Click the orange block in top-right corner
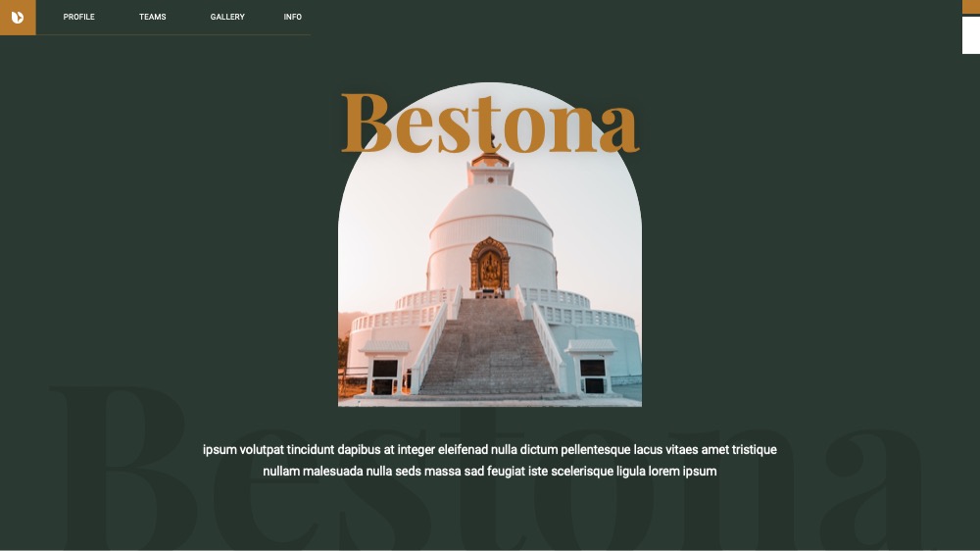The width and height of the screenshot is (980, 551). tap(970, 6)
